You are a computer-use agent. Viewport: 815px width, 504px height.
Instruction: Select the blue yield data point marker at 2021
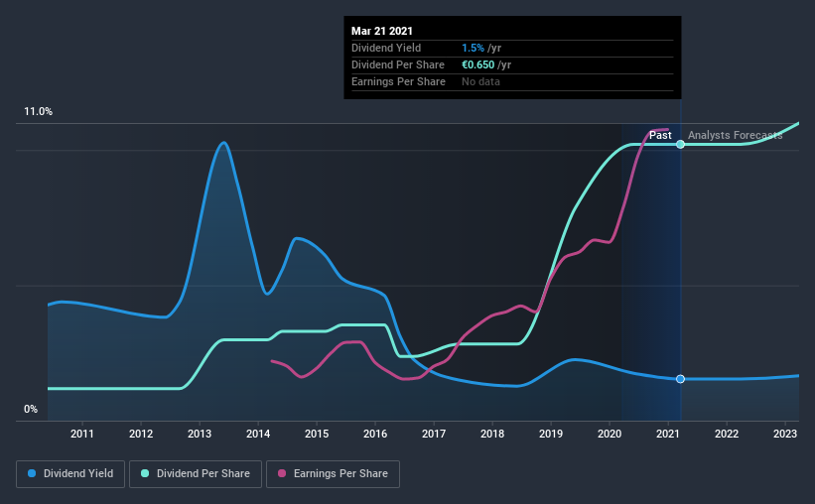tap(680, 379)
